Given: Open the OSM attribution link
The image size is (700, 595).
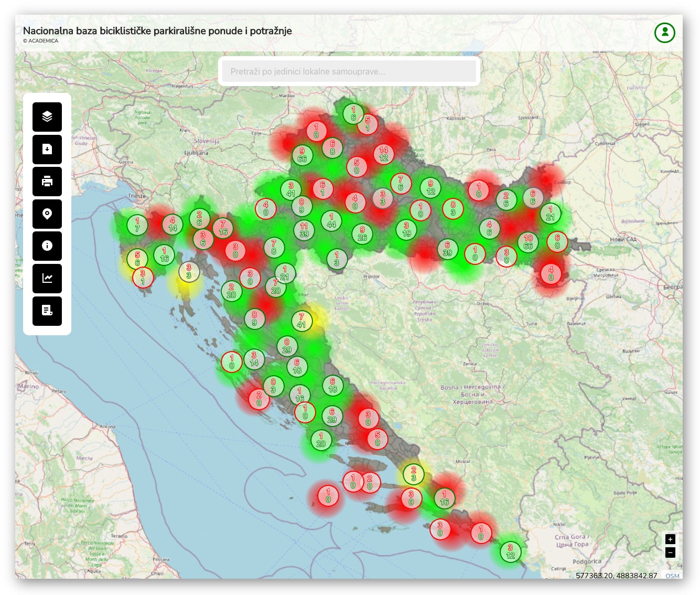Looking at the screenshot, I should (672, 576).
